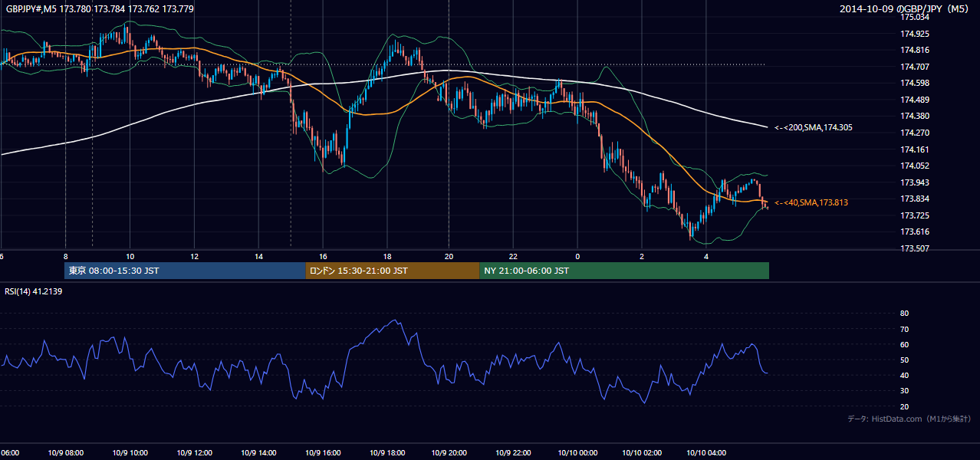
Task: Click RSI scale level 80
Action: pos(904,314)
